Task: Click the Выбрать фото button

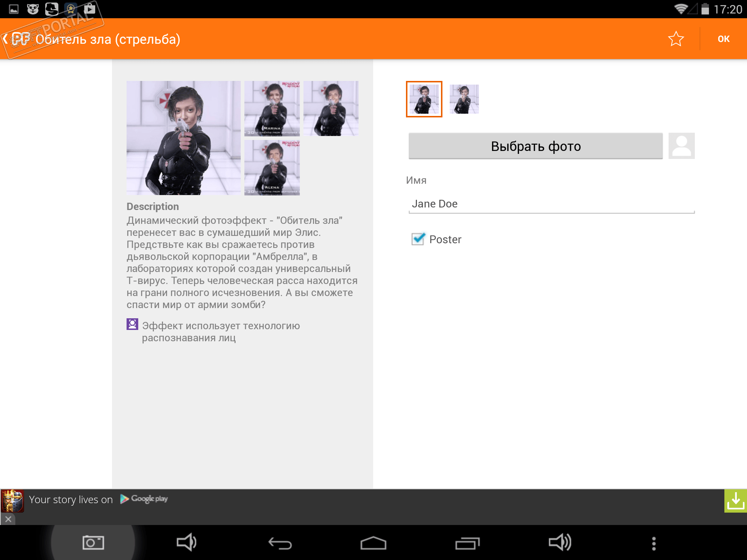Action: click(x=535, y=146)
